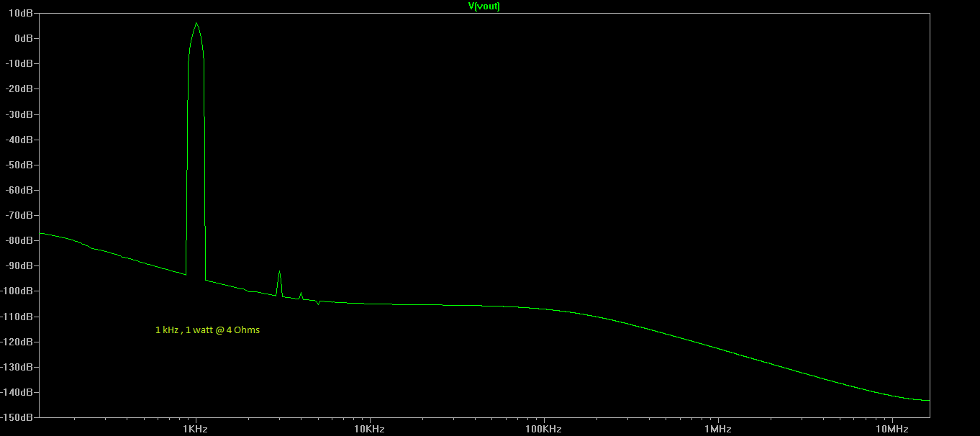Click the third harmonic spike near 3 kHz
Screen dimensions: 980x436
[279, 273]
